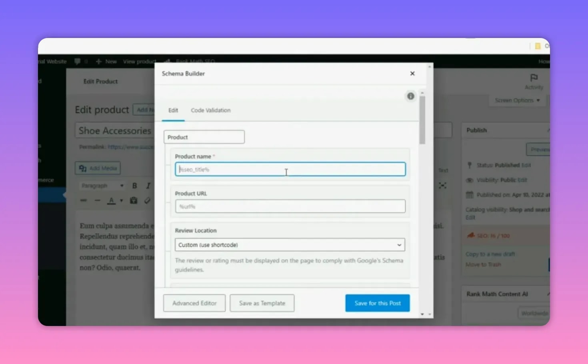588x364 pixels.
Task: Expand the Screen Options panel
Action: pos(517,100)
